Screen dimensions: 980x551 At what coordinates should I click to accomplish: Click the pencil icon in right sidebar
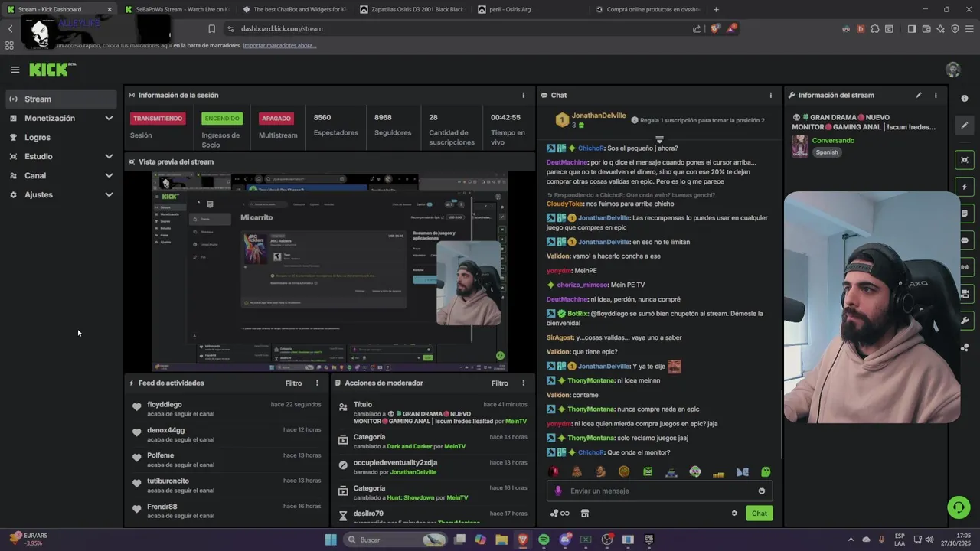(x=965, y=125)
